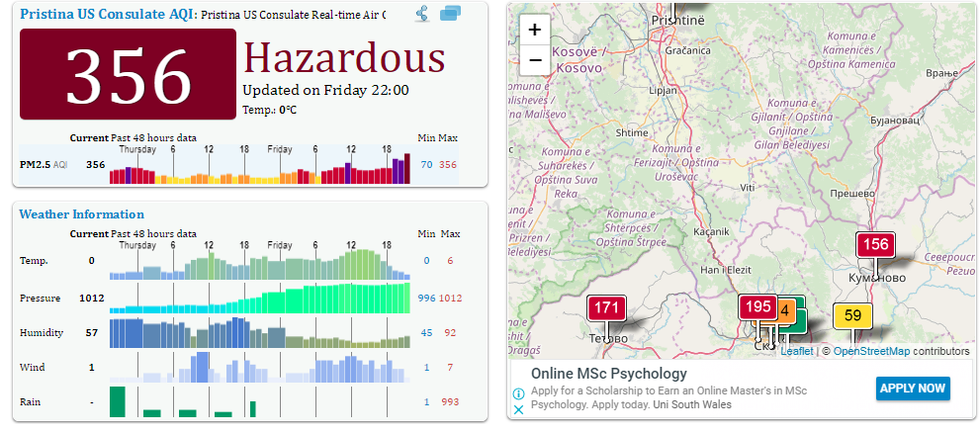
Task: Close the ad with the X icon
Action: (x=518, y=410)
